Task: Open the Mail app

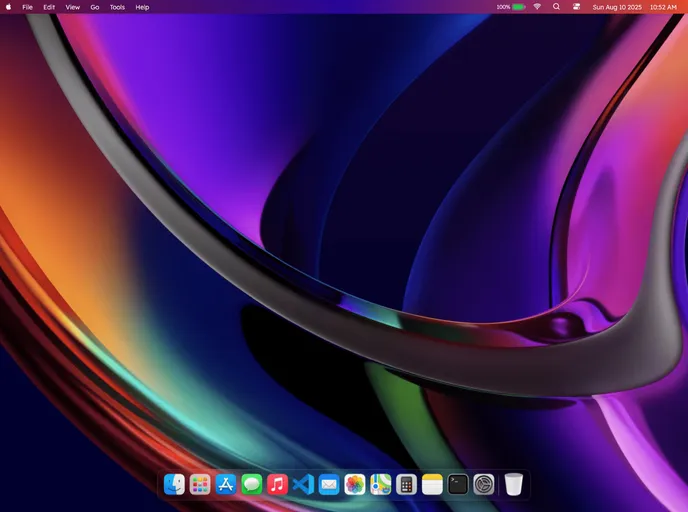Action: pyautogui.click(x=329, y=485)
